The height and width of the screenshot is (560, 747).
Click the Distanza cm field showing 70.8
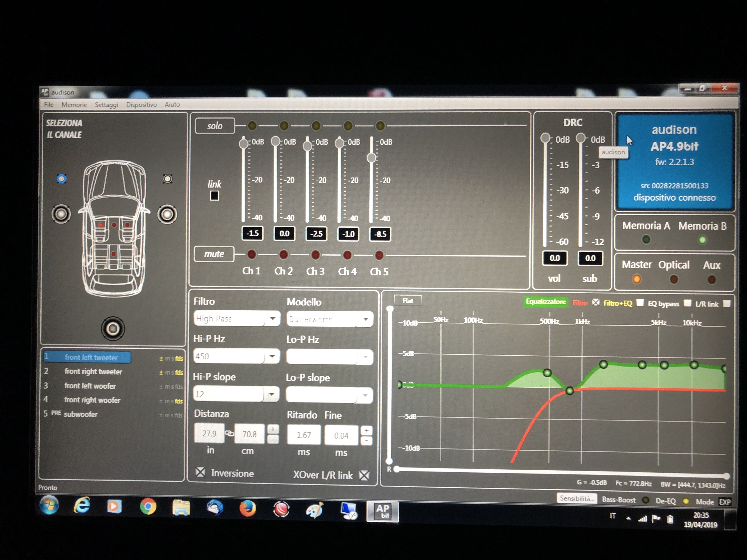tap(250, 434)
